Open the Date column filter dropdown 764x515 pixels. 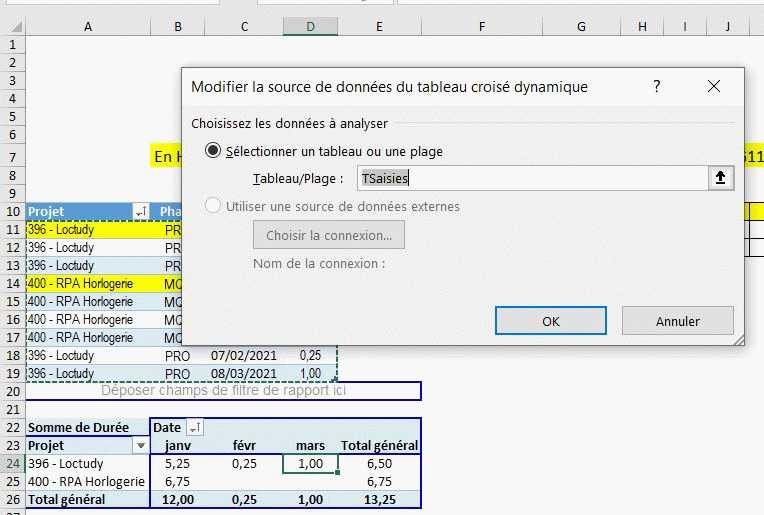pyautogui.click(x=194, y=427)
